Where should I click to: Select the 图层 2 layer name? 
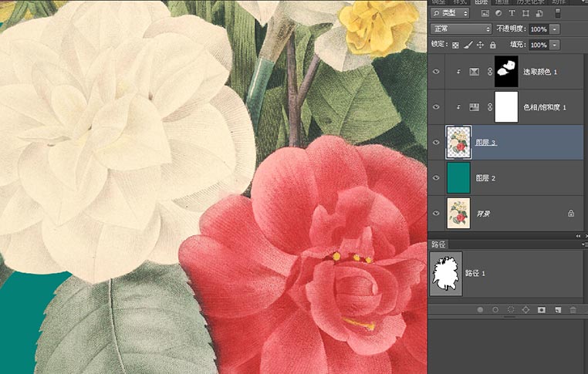(x=485, y=178)
